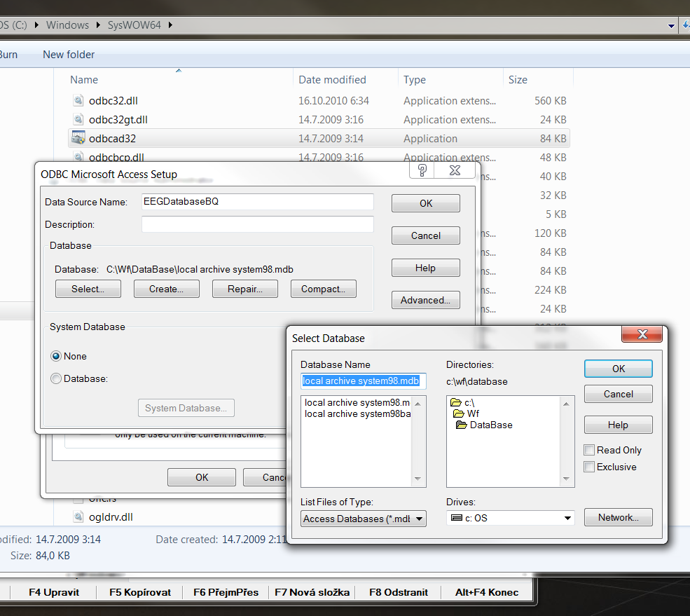690x616 pixels.
Task: Click the Wf folder icon in Directories
Action: click(x=459, y=413)
